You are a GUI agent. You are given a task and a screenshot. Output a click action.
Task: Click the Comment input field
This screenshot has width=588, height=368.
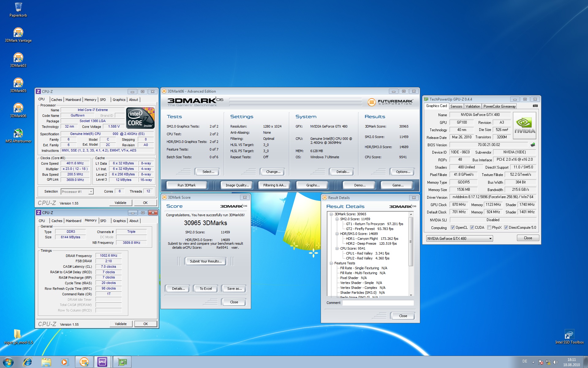378,303
